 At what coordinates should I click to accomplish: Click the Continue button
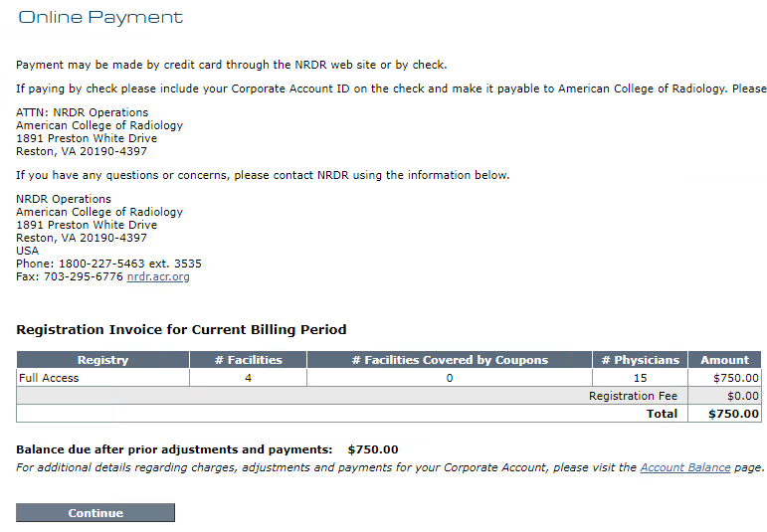point(96,512)
